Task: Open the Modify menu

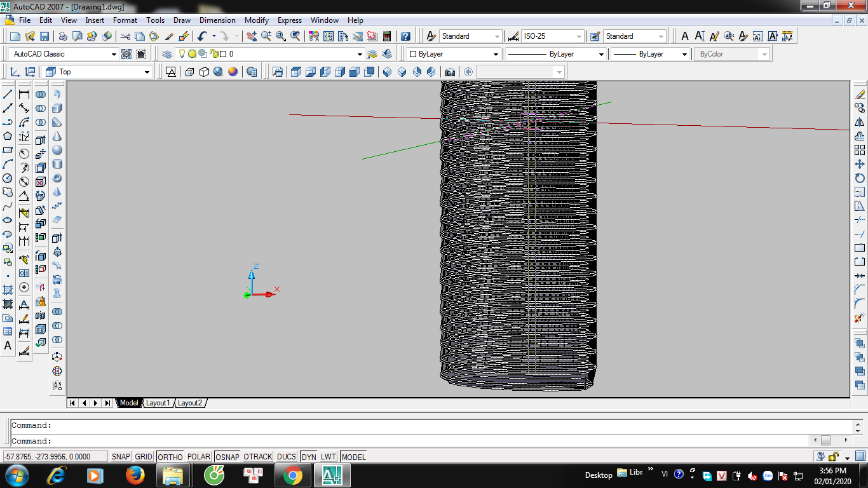Action: tap(256, 20)
